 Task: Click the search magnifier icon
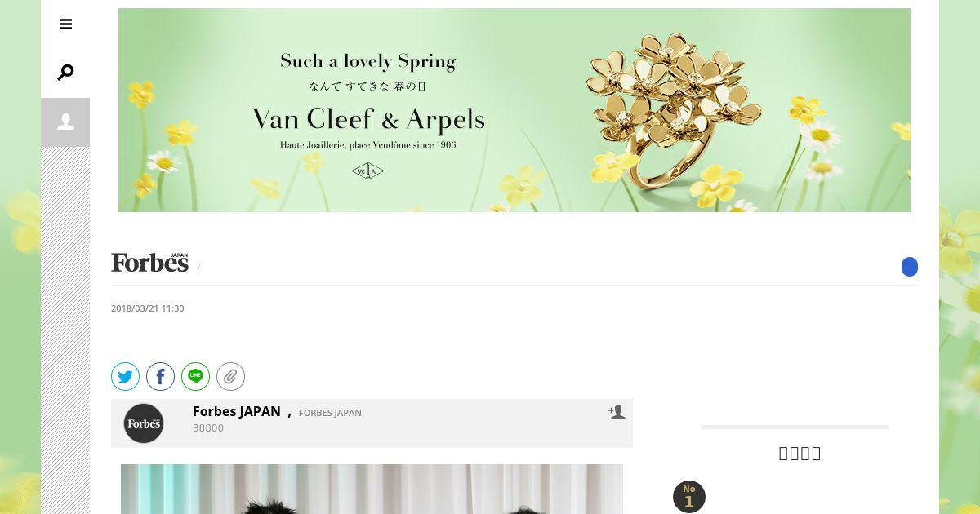[x=65, y=73]
